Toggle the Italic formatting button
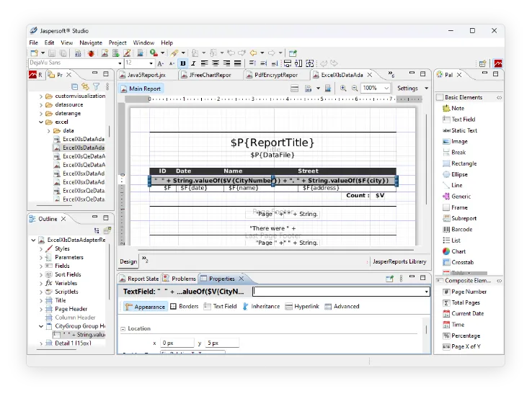Screen dimensions: 532x396 pos(193,63)
